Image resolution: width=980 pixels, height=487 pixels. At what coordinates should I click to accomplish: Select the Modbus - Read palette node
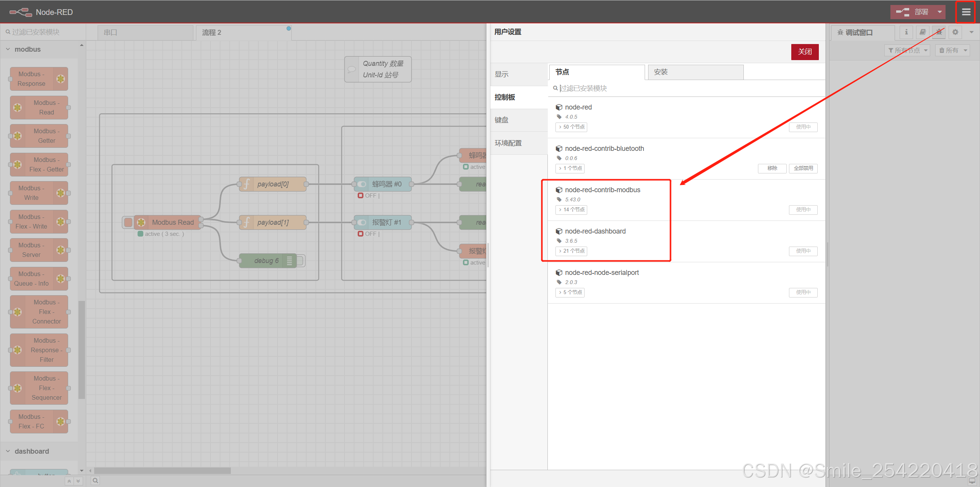[39, 108]
